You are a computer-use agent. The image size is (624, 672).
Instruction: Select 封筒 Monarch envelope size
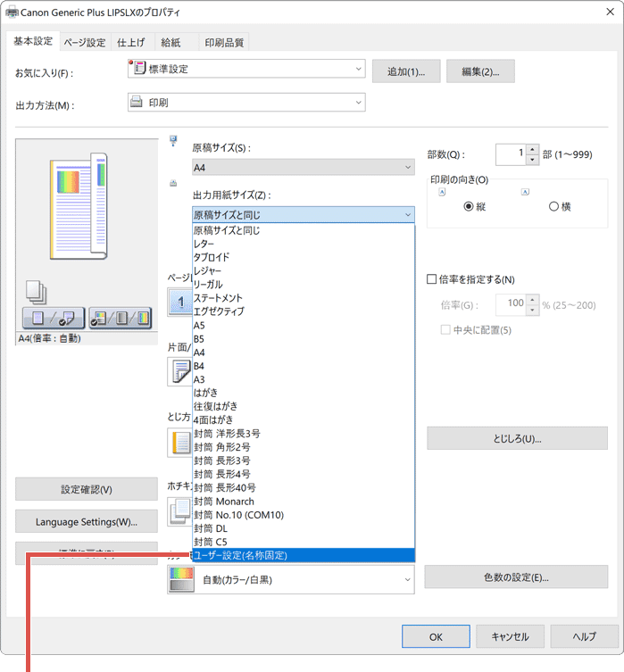point(304,502)
